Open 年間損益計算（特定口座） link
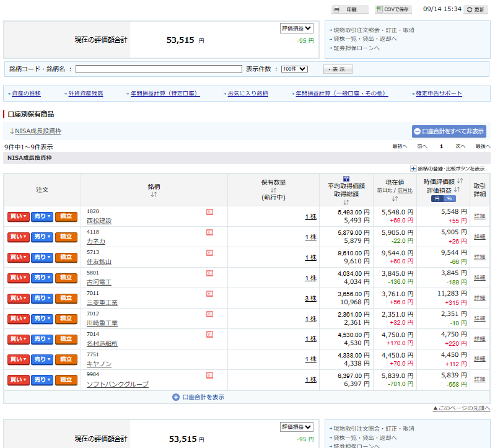 tap(165, 94)
